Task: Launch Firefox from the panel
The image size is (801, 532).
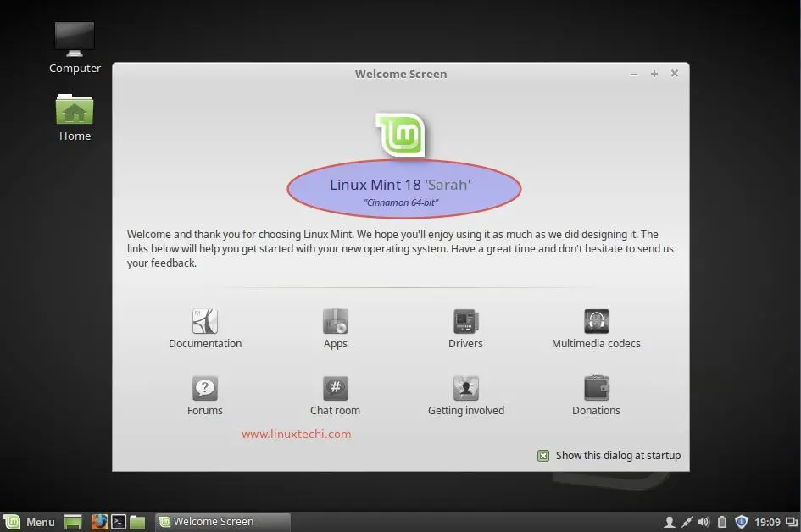Action: 100,522
